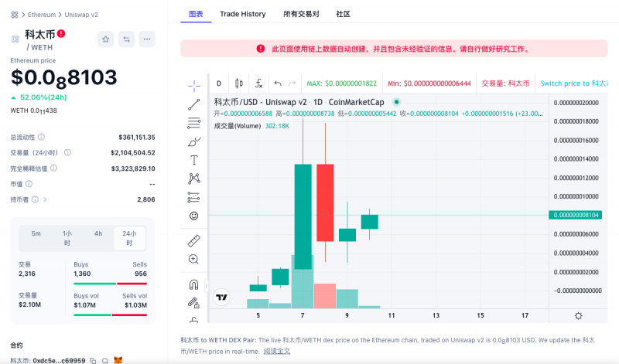The width and height of the screenshot is (619, 364).
Task: Click the Min: $0.000000000006444 label
Action: 429,83
